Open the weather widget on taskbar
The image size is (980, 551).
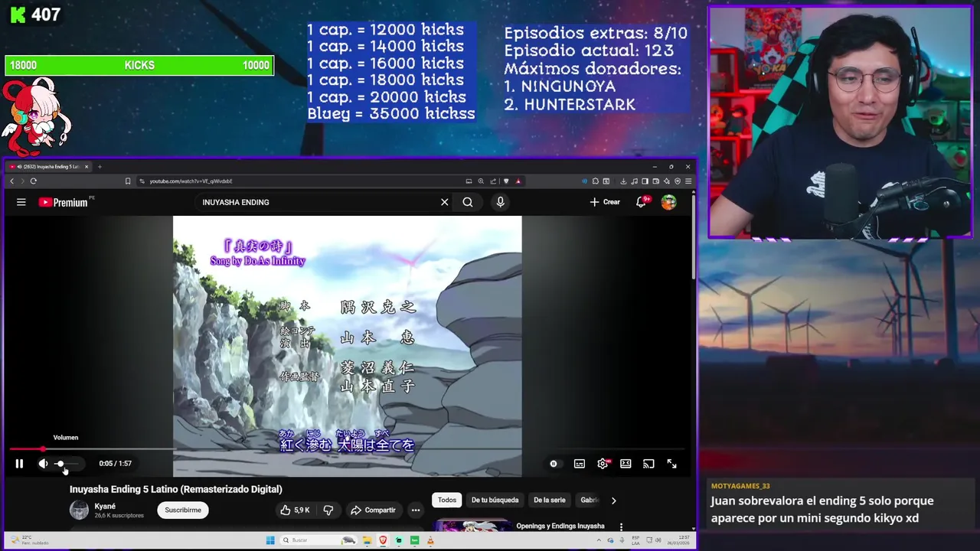point(31,540)
